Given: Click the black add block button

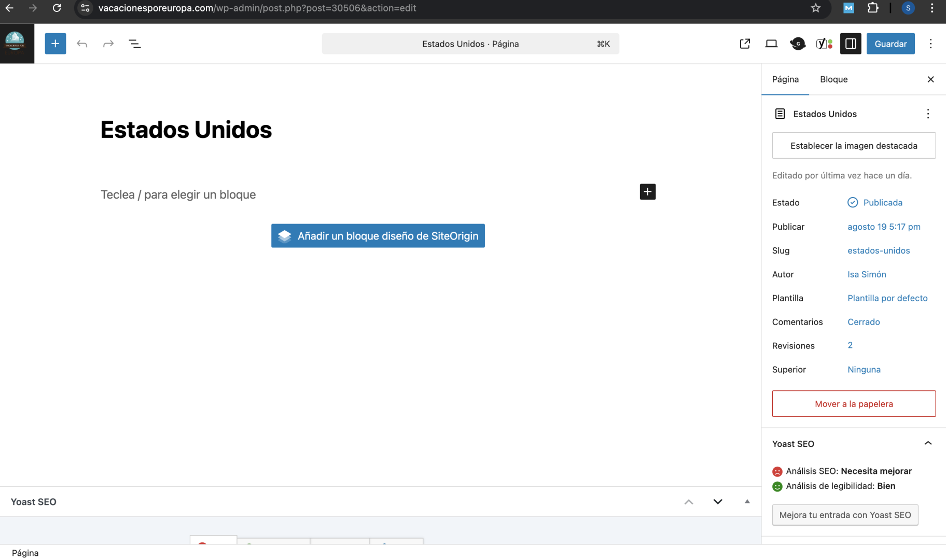Looking at the screenshot, I should 647,192.
